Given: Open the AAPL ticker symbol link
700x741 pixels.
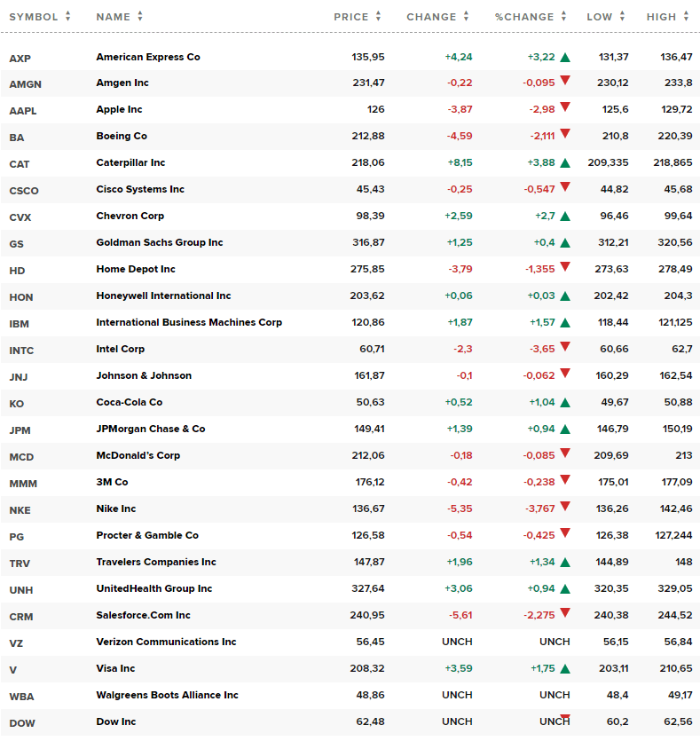Looking at the screenshot, I should (x=22, y=111).
